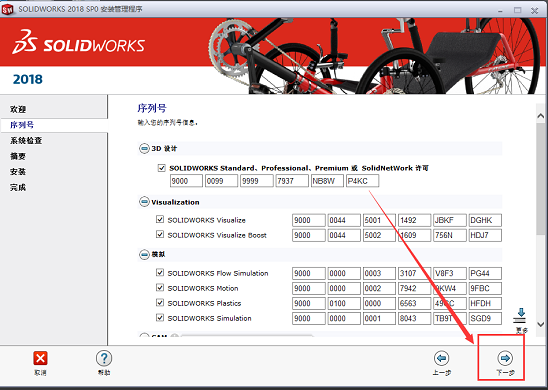Image resolution: width=548 pixels, height=390 pixels.
Task: Minimize the installation manager window
Action: pos(501,10)
